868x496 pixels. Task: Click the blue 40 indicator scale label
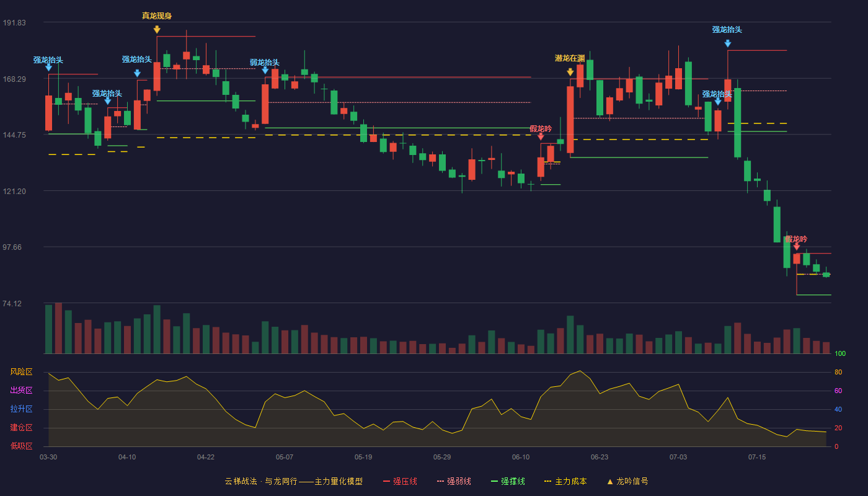click(x=838, y=410)
